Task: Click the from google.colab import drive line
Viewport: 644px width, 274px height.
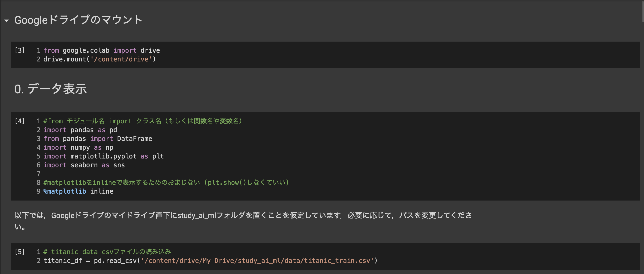Action: (101, 50)
